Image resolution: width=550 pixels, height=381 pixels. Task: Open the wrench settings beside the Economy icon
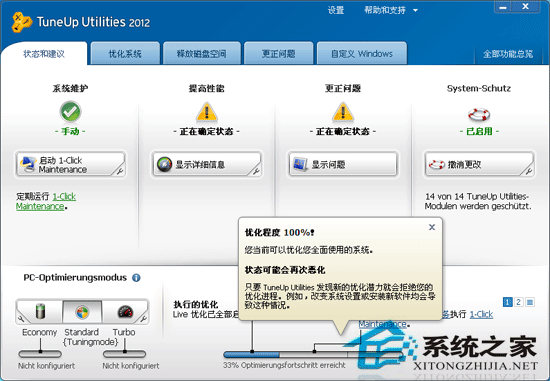click(21, 319)
